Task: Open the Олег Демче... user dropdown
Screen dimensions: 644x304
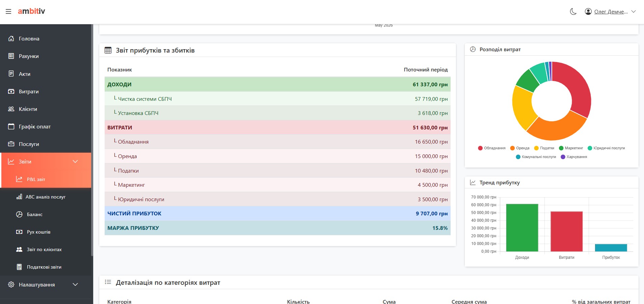Action: 610,11
